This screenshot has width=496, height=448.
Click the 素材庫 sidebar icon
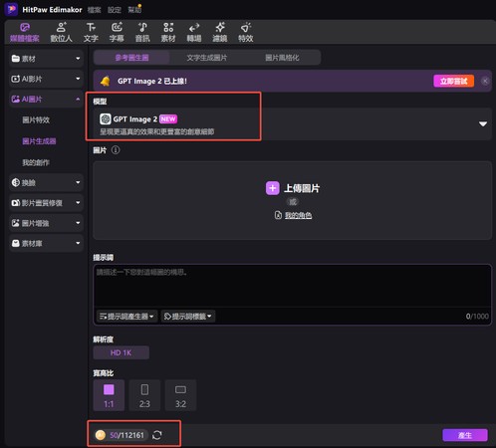(16, 243)
